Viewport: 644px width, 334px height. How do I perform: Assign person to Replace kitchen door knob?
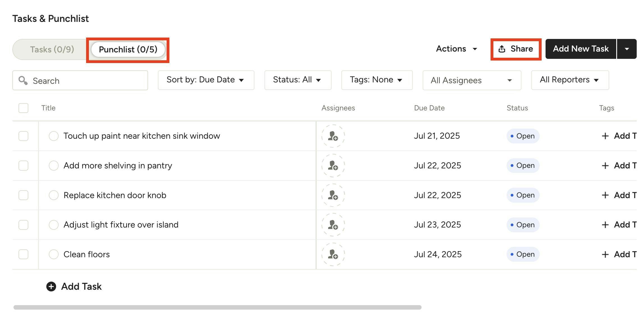coord(333,195)
